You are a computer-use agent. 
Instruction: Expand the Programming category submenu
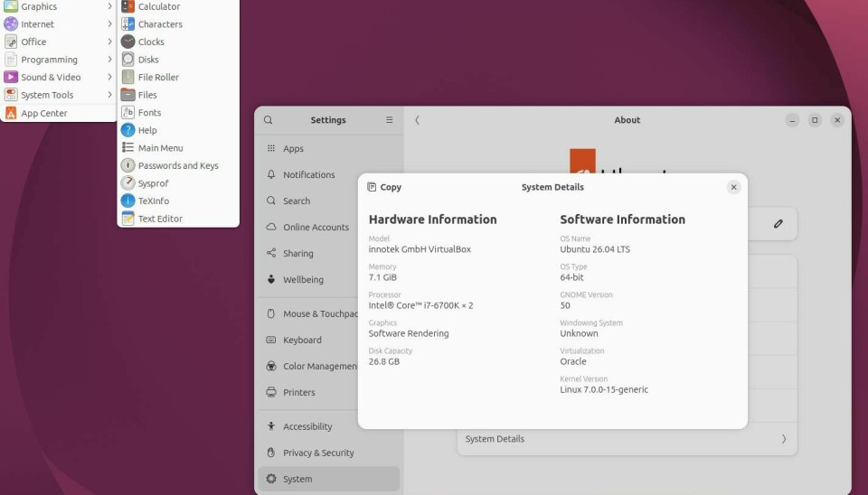58,60
